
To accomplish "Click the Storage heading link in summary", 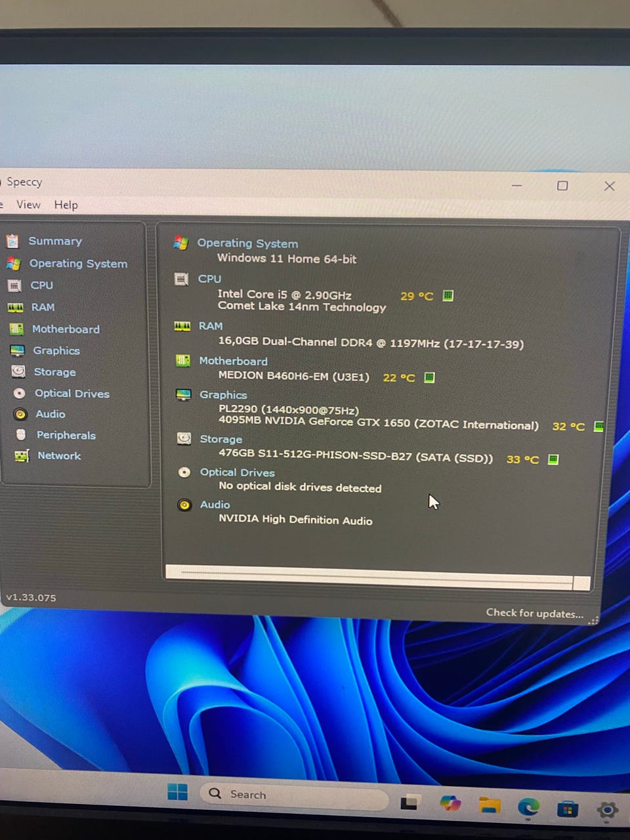I will (x=221, y=439).
